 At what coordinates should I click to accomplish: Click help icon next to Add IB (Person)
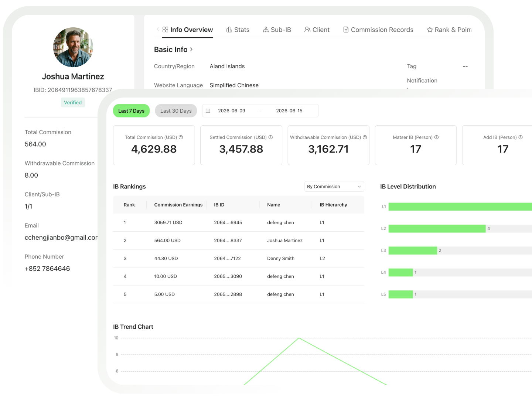tap(521, 137)
